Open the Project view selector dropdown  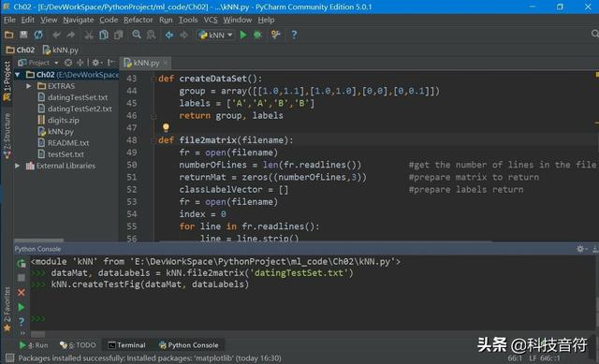coord(38,63)
